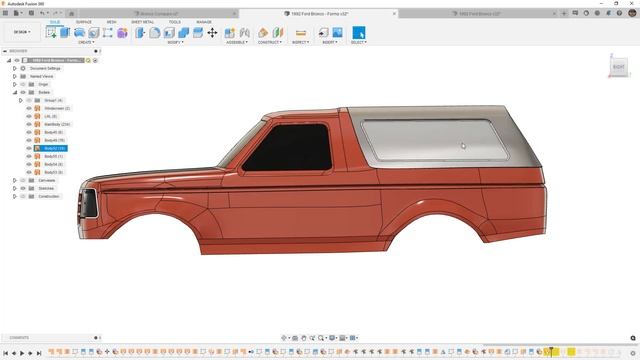Viewport: 640px width, 360px height.
Task: Select the Press Pull tool
Action: (x=140, y=33)
